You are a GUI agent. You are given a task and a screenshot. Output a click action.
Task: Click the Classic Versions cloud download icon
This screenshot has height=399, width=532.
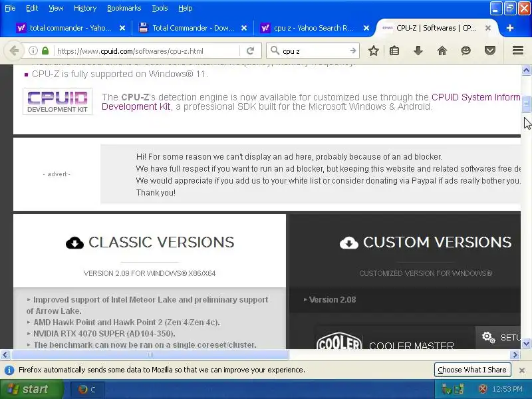point(74,243)
